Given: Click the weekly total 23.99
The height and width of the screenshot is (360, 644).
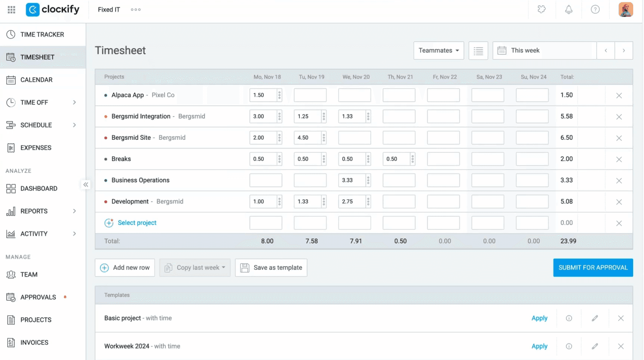Looking at the screenshot, I should pyautogui.click(x=568, y=241).
